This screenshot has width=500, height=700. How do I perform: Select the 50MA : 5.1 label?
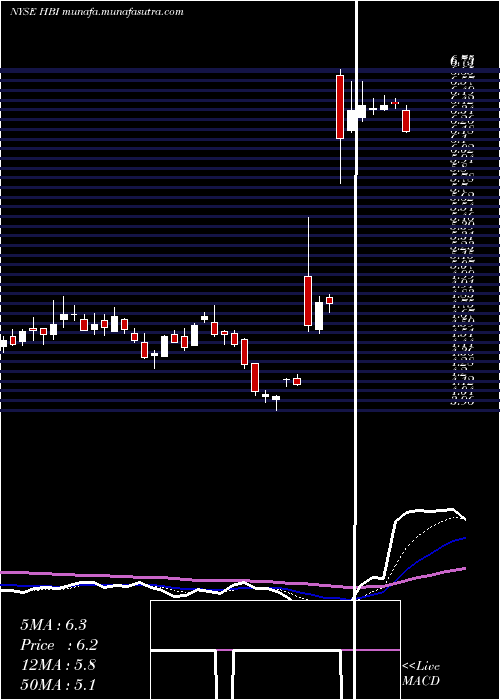(58, 684)
